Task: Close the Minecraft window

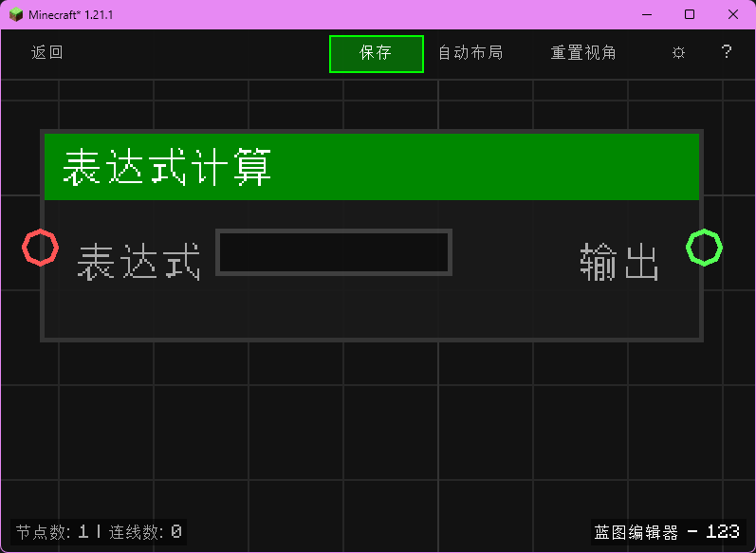Action: [733, 14]
